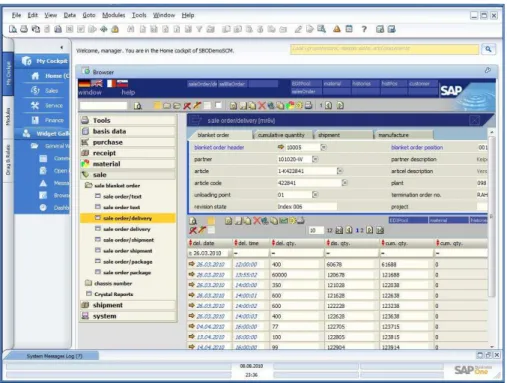
Task: Open Home in My Cockpit sidebar
Action: click(x=50, y=76)
